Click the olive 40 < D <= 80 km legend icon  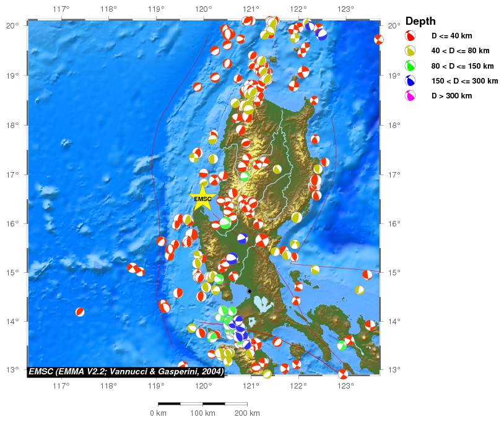click(x=410, y=51)
